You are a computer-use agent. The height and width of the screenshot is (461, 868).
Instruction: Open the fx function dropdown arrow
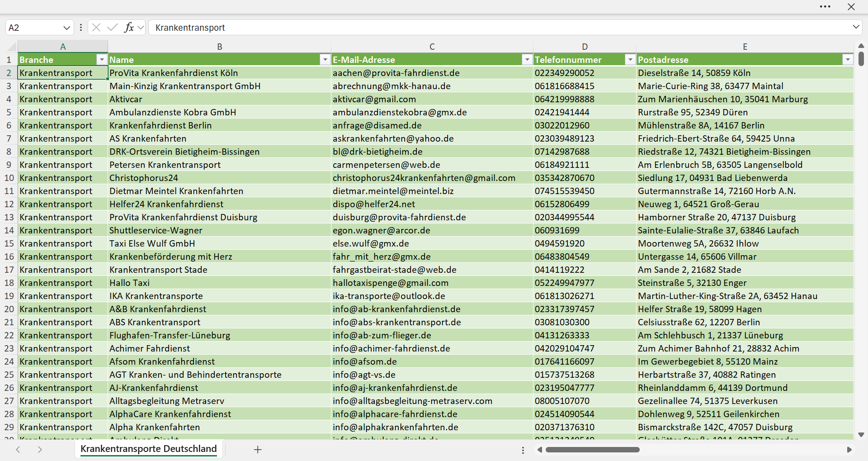(x=141, y=28)
